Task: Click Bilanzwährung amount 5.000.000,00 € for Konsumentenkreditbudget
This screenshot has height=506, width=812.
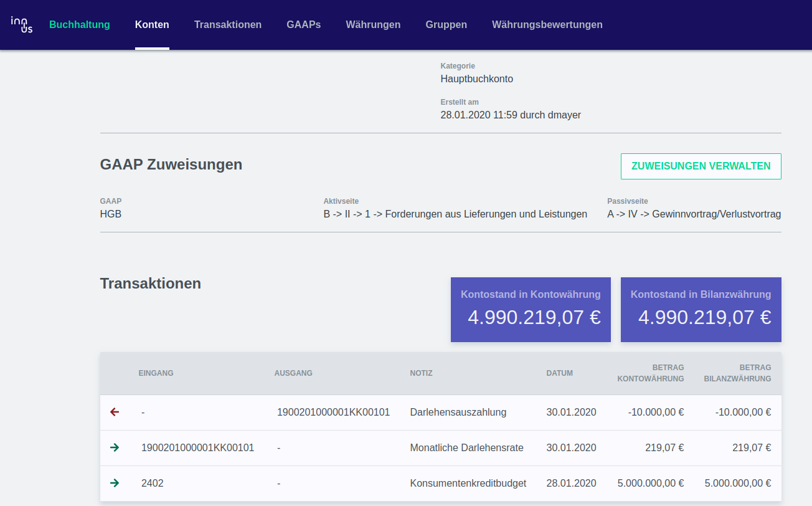Action: coord(738,483)
